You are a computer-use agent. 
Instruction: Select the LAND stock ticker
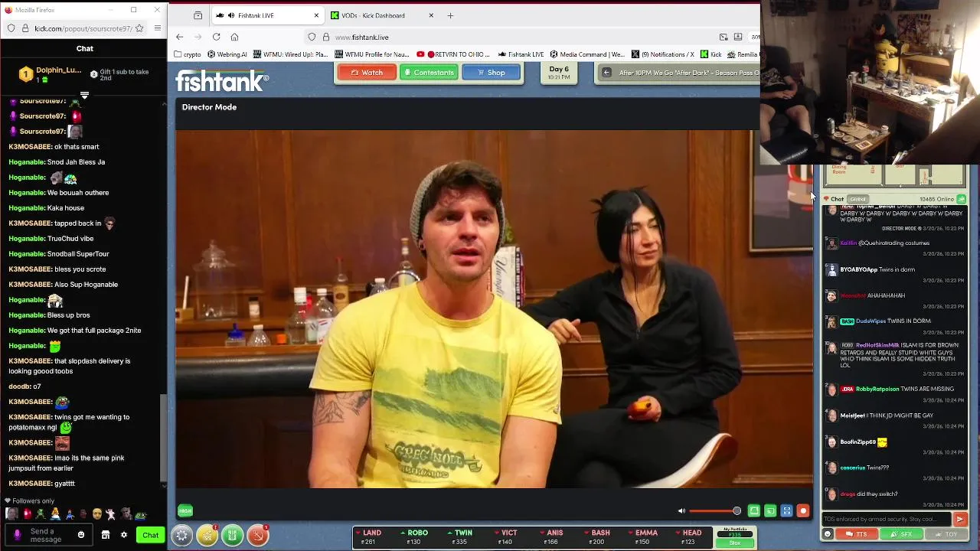[368, 537]
